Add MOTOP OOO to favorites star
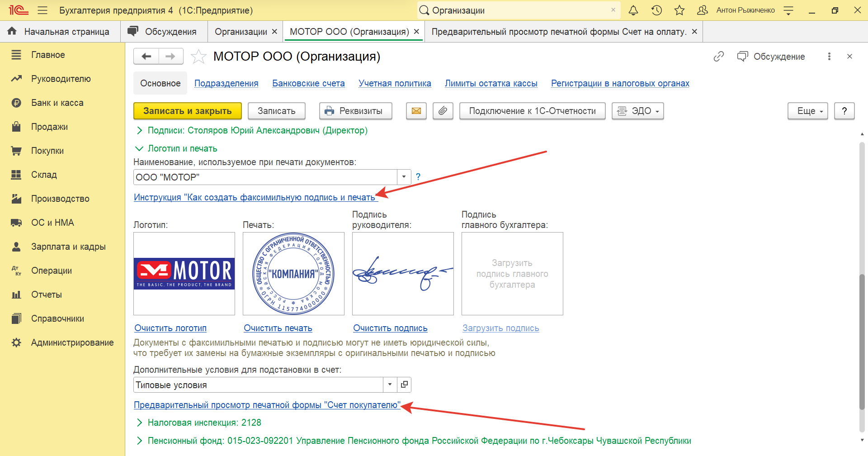 pyautogui.click(x=198, y=57)
